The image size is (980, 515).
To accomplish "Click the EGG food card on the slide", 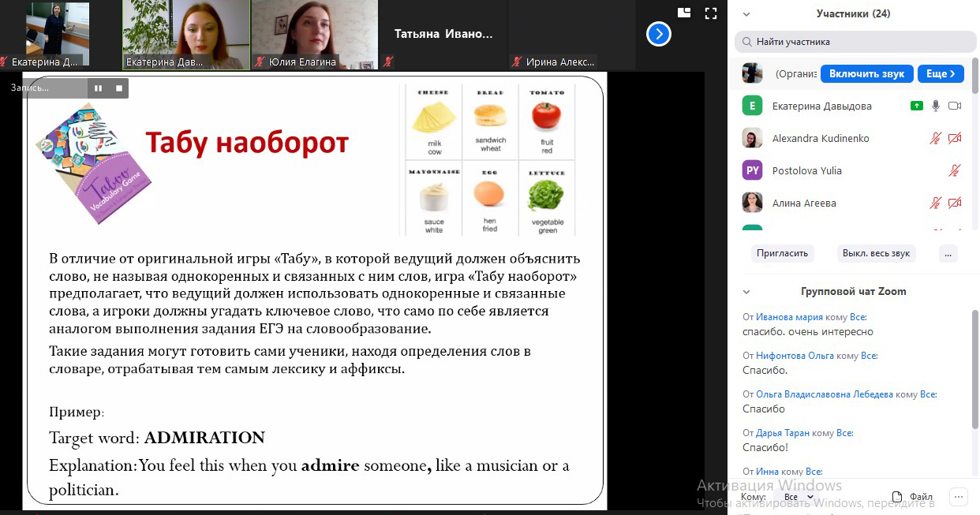I will 490,200.
